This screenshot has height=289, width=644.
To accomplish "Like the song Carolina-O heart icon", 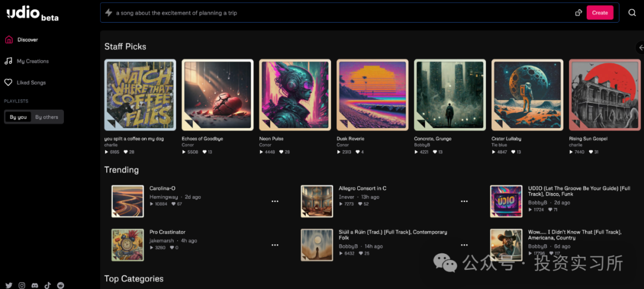I will 174,204.
